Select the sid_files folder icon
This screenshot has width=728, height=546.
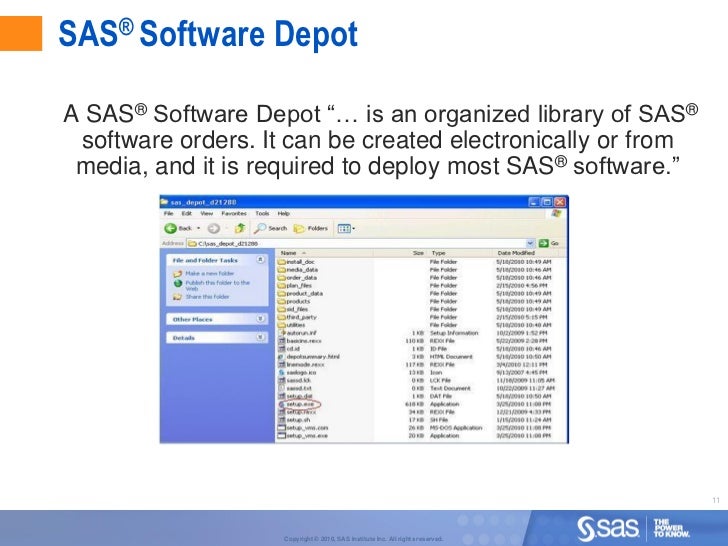(282, 309)
